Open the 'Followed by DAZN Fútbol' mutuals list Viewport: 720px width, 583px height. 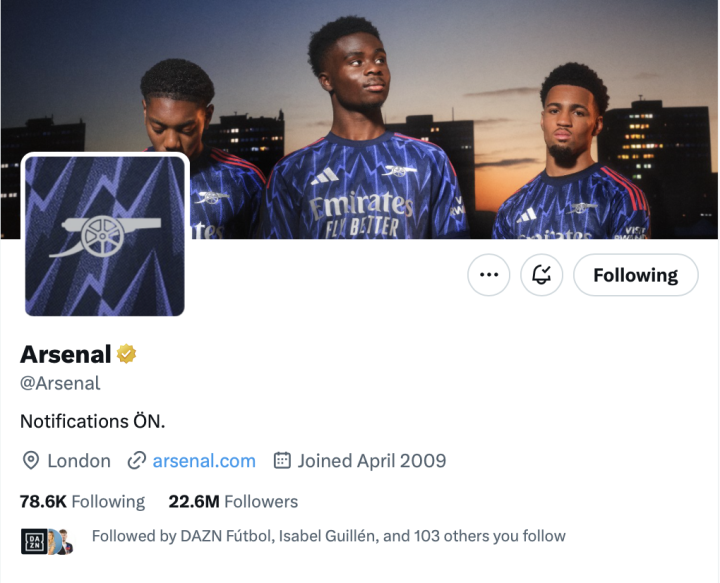pyautogui.click(x=328, y=536)
